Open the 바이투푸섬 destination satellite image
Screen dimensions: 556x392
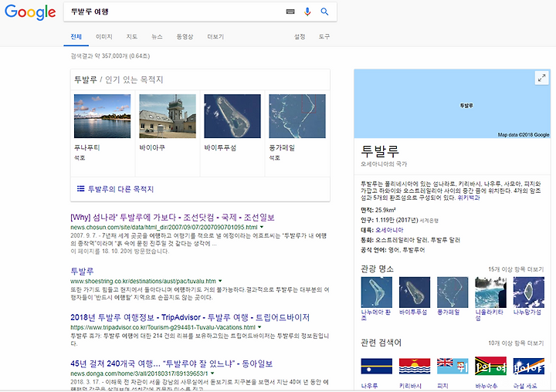coord(232,116)
